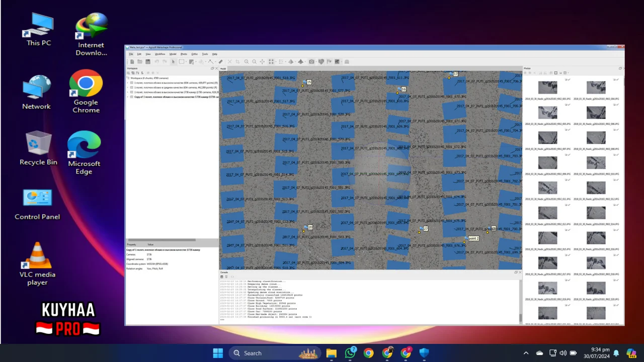Click the Windows Start button

click(x=218, y=353)
